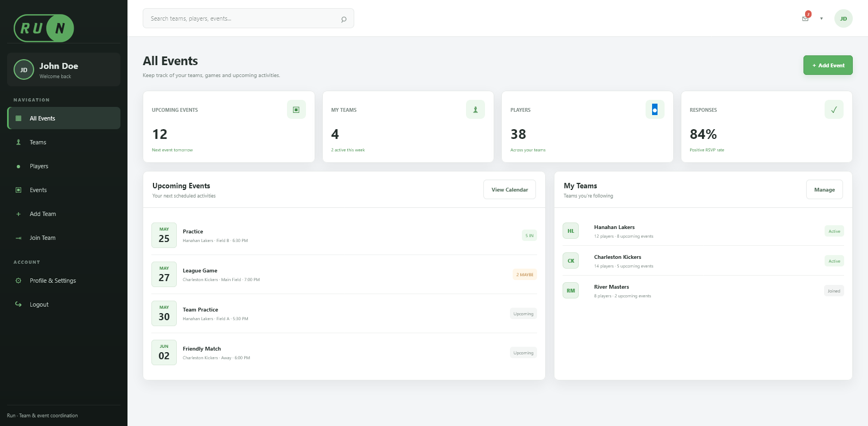Focus the search teams, players, events field
868x426 pixels.
click(x=248, y=18)
